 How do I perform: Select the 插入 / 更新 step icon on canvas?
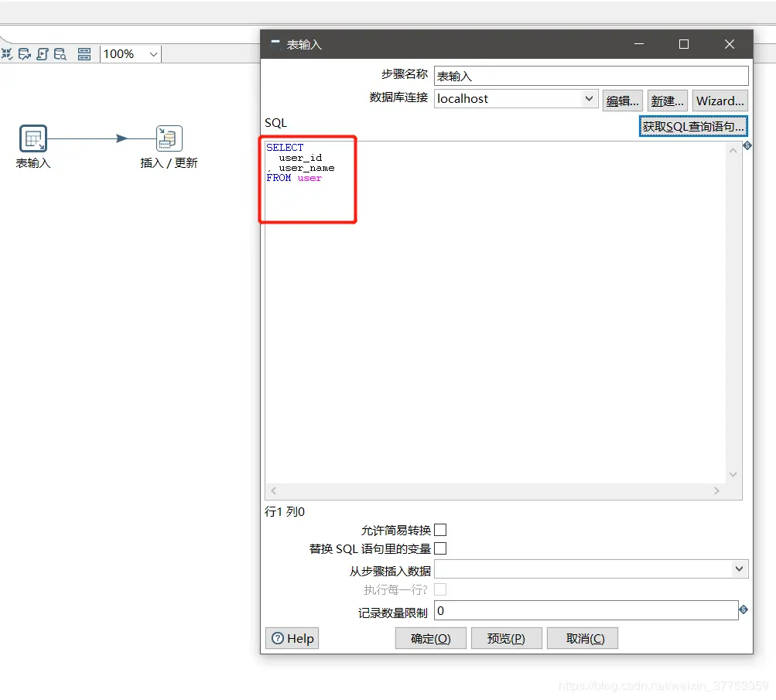(x=169, y=138)
